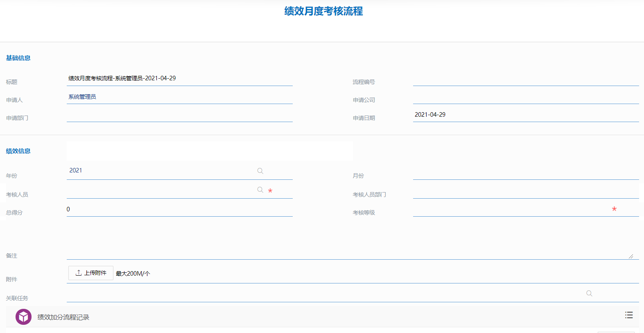Click the 绩效信息 section heading
Viewport: 644px width, 333px height.
(x=18, y=151)
